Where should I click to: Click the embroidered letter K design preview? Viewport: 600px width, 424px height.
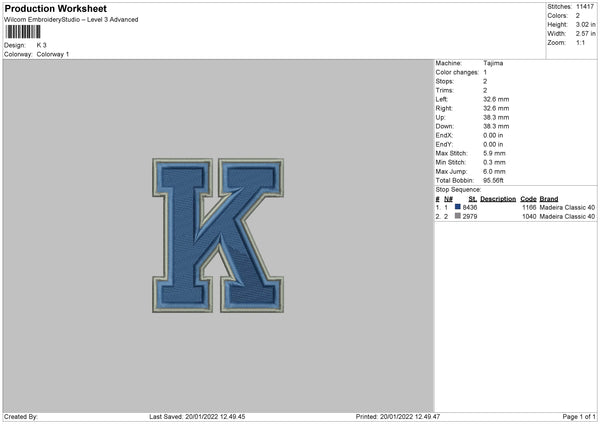(218, 235)
